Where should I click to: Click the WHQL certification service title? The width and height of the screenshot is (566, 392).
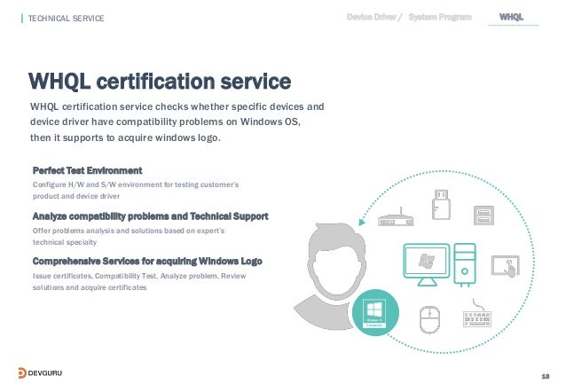click(x=160, y=81)
